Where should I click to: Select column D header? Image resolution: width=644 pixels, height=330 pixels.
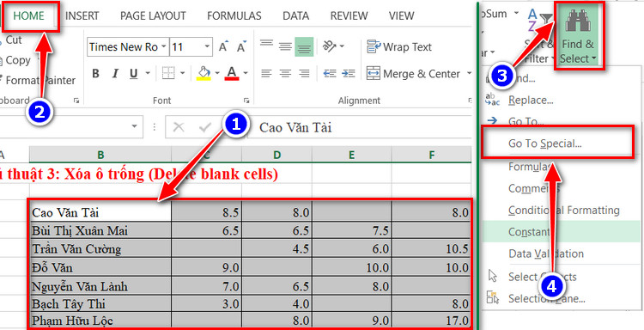click(277, 155)
